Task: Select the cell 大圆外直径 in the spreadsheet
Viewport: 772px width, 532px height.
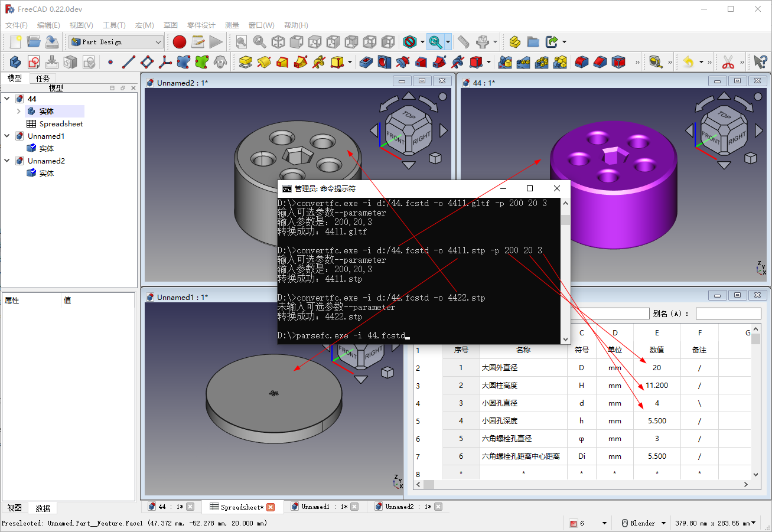Action: 523,368
